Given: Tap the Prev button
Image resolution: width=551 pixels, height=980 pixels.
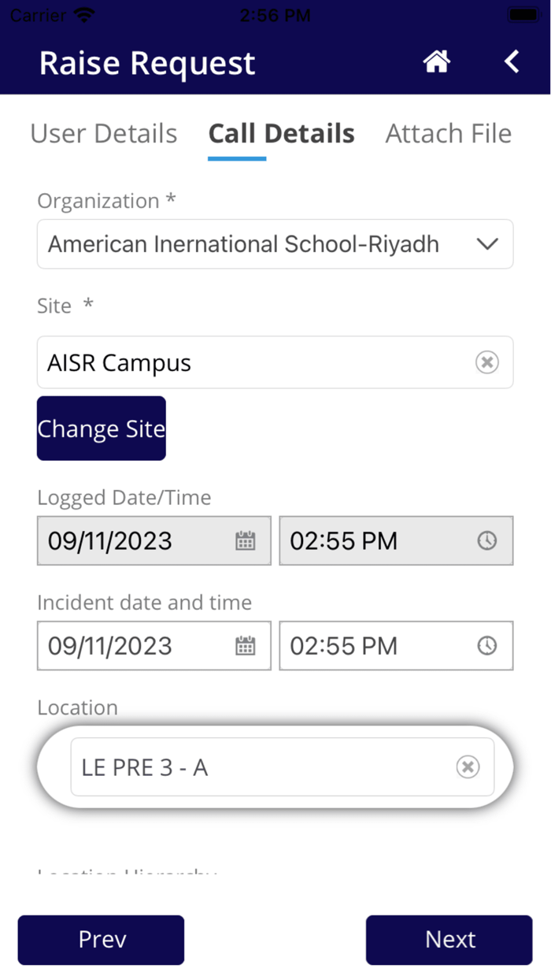Looking at the screenshot, I should click(x=101, y=939).
